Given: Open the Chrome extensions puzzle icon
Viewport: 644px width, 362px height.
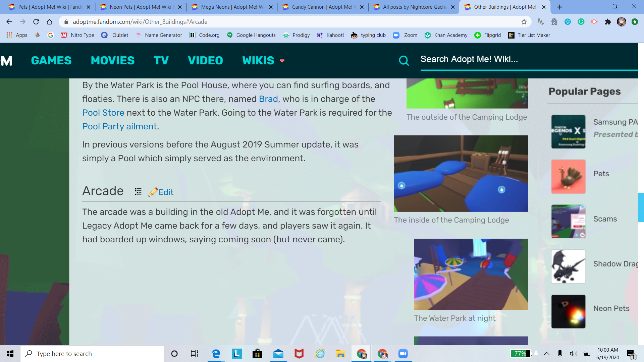Looking at the screenshot, I should coord(608,22).
